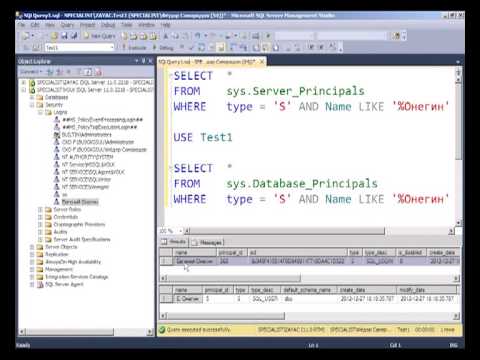Select the Security folder icon

pos(40,105)
